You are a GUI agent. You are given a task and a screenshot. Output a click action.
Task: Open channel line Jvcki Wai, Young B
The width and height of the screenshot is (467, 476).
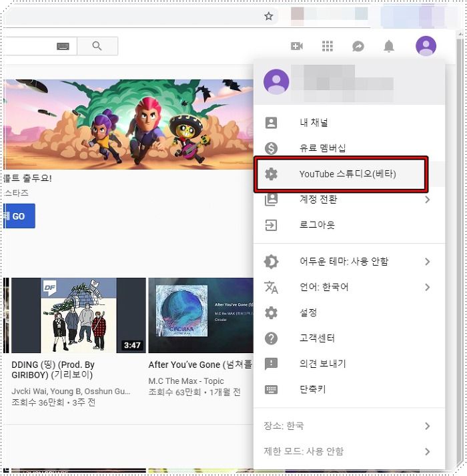click(x=71, y=391)
